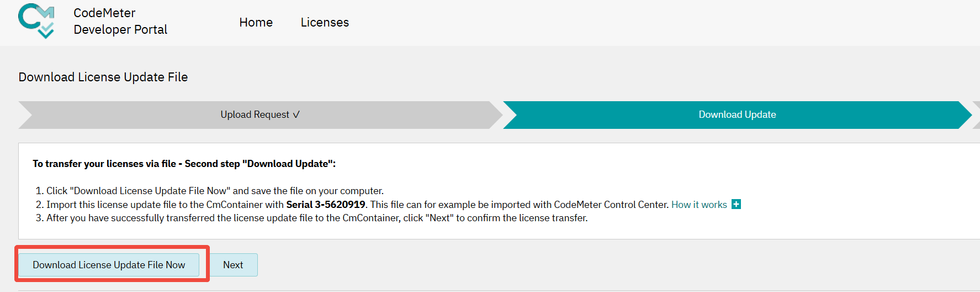Click the CodeMeter logo icon
The height and width of the screenshot is (292, 980).
point(36,21)
